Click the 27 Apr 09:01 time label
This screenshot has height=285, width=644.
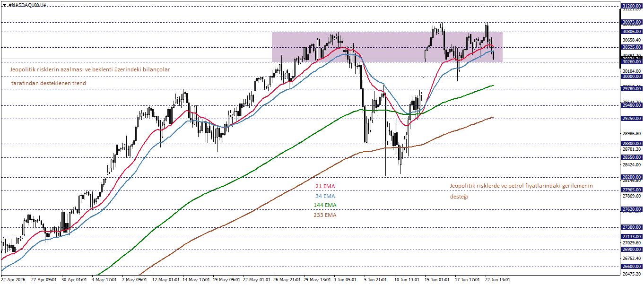(x=44, y=280)
